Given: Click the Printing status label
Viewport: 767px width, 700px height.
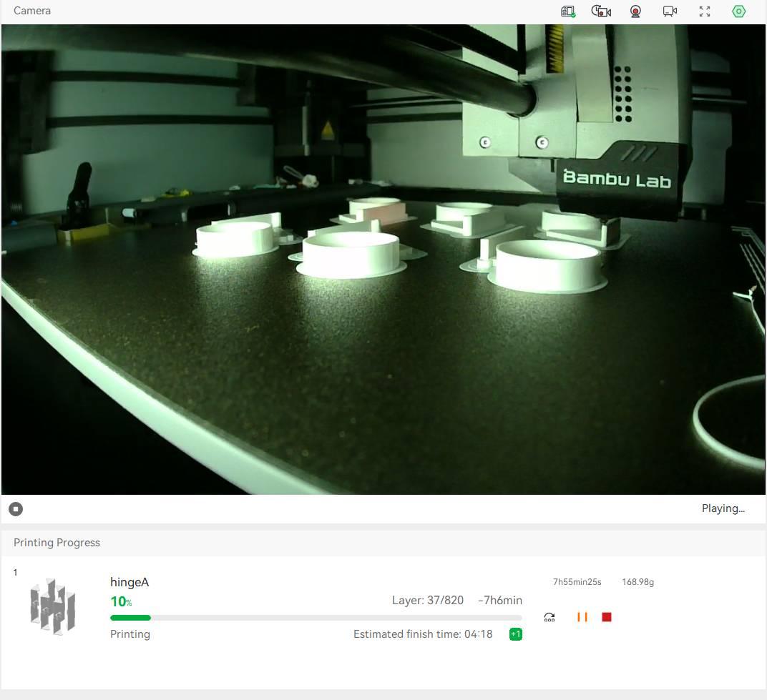Looking at the screenshot, I should pos(130,634).
